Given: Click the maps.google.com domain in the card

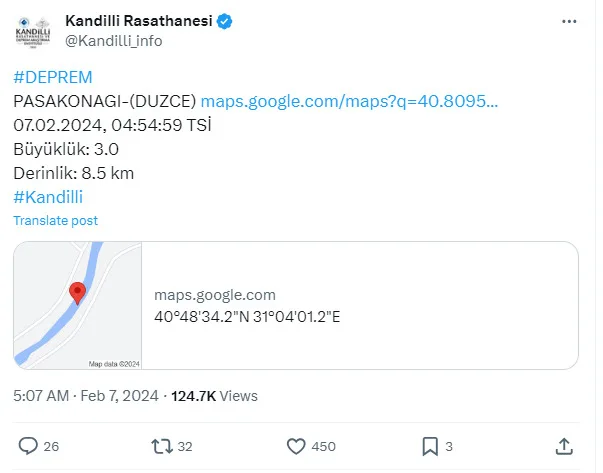Looking at the screenshot, I should (215, 295).
